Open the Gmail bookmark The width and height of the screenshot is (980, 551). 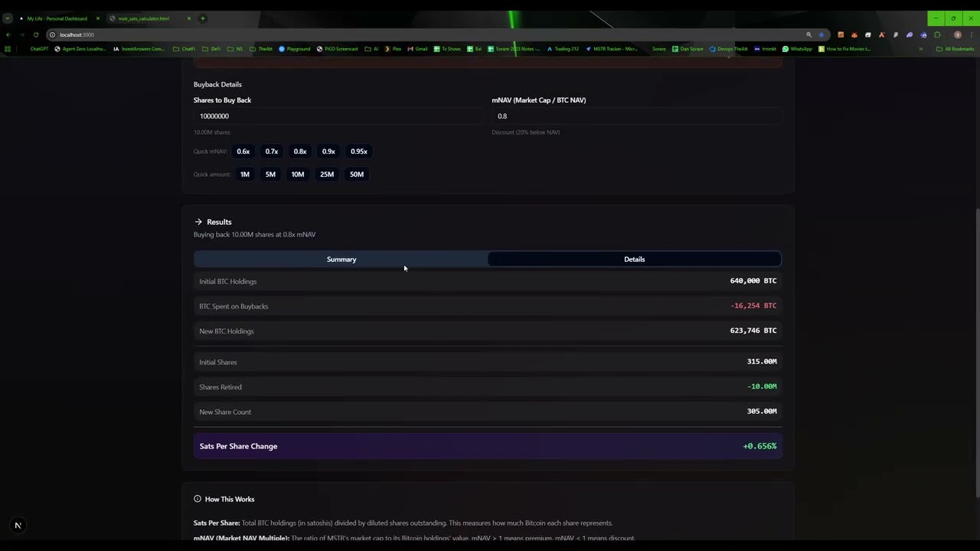click(x=418, y=49)
